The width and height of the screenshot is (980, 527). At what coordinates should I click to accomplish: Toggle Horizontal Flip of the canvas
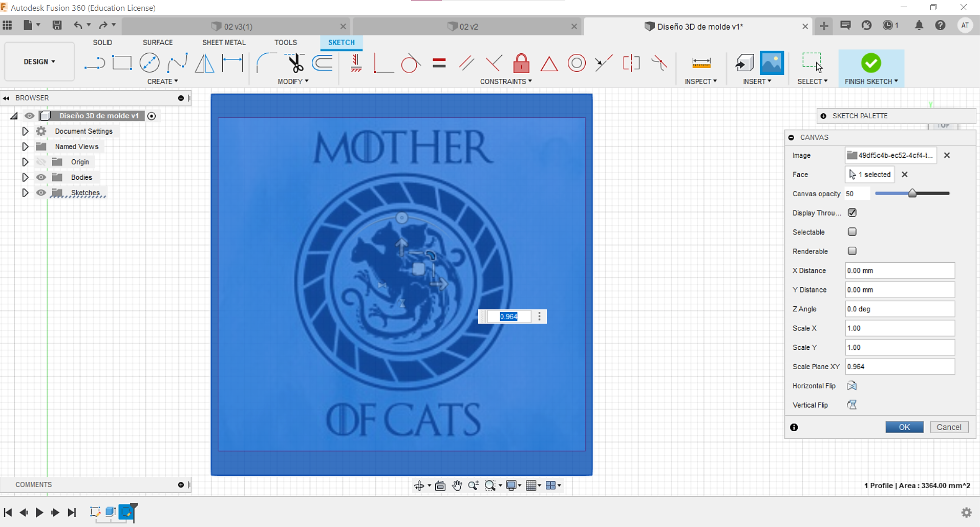click(x=851, y=386)
